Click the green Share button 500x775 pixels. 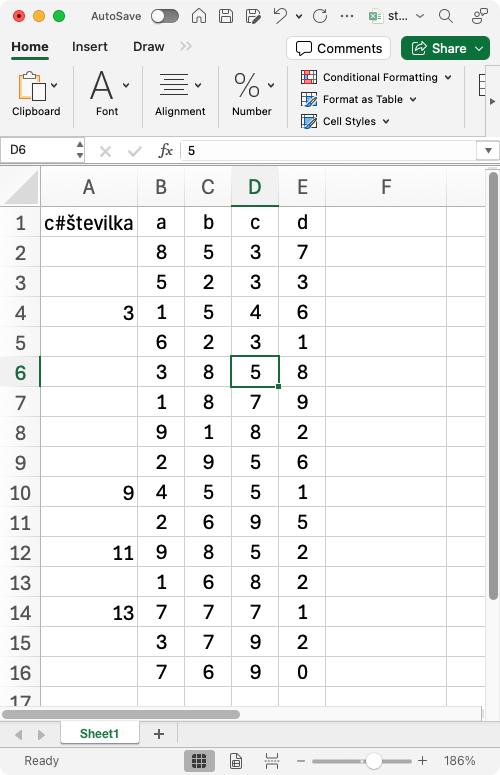point(445,48)
